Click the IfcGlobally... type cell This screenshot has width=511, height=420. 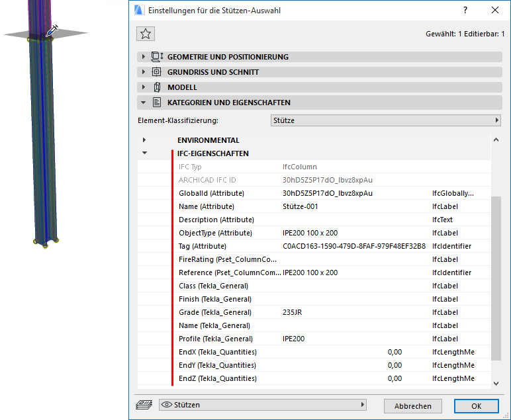453,193
